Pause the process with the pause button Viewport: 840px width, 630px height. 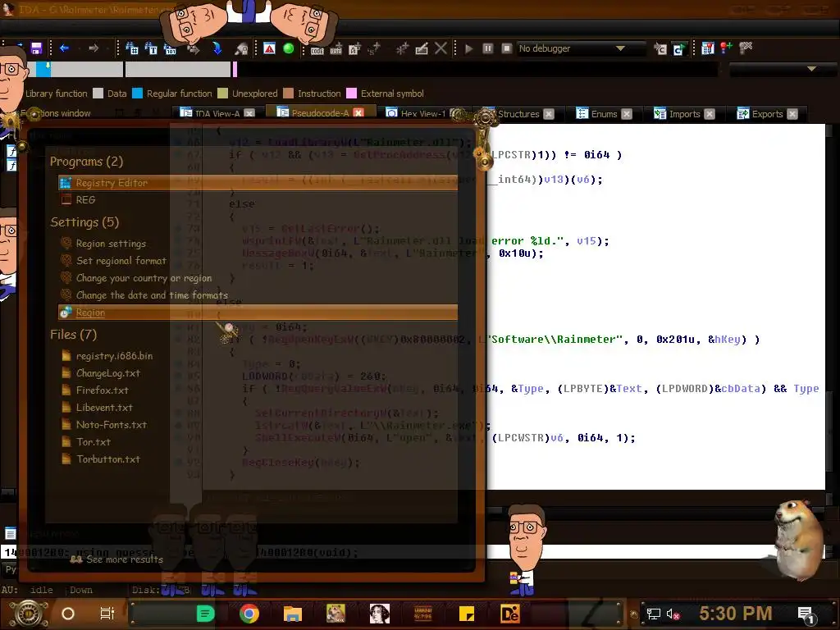487,48
